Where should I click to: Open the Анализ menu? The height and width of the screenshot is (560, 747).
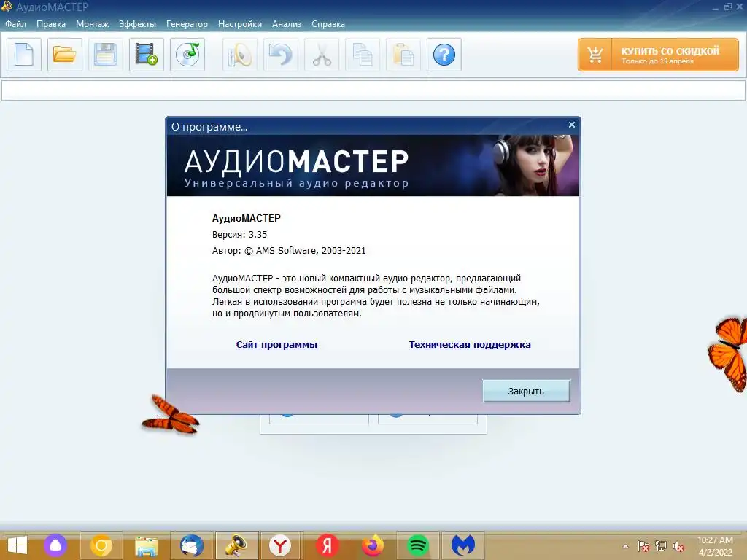click(x=286, y=24)
